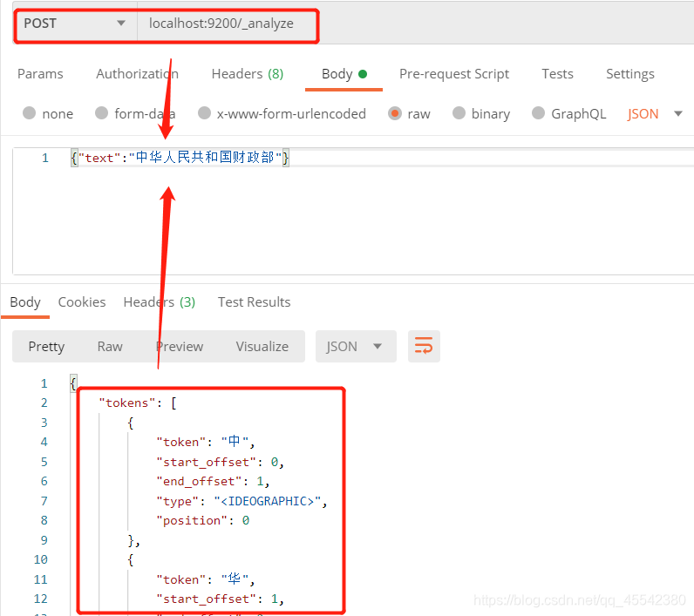Viewport: 694px width, 616px height.
Task: Open the response Cookies tab
Action: pyautogui.click(x=82, y=302)
